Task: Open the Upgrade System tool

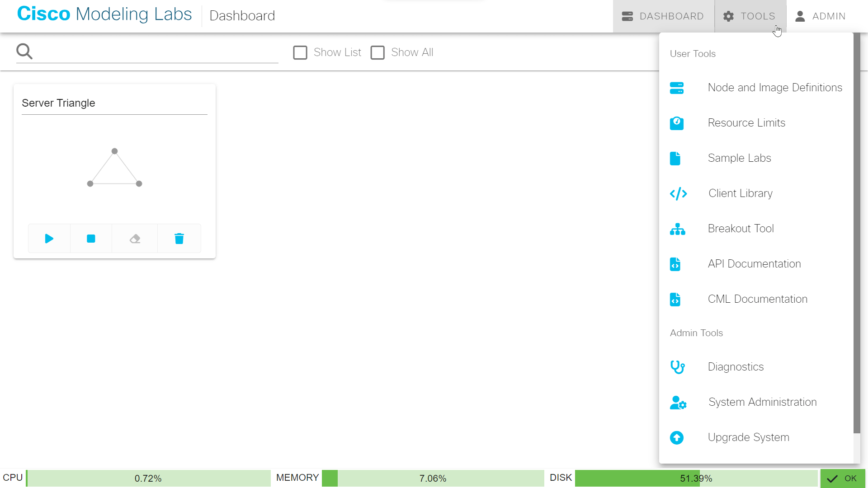Action: point(748,437)
